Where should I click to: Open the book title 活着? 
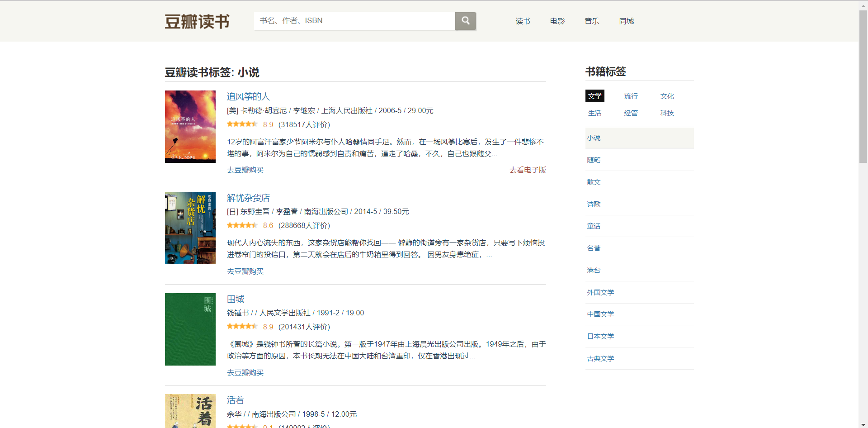[x=236, y=400]
